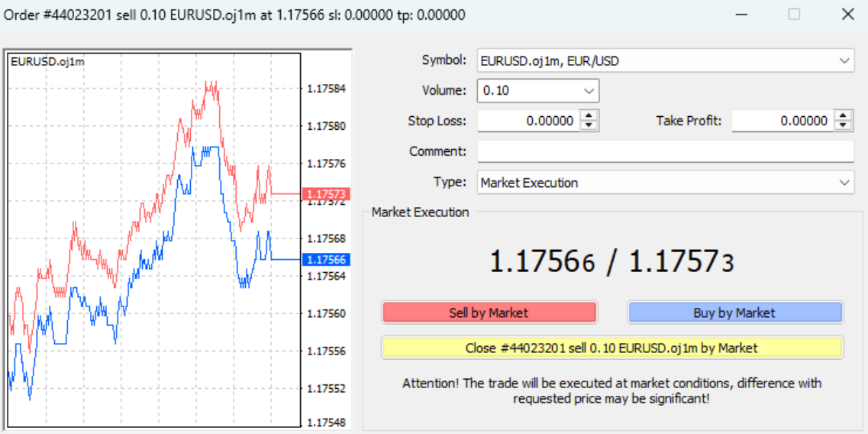
Task: Decrease Take Profit with down arrow
Action: click(x=843, y=125)
